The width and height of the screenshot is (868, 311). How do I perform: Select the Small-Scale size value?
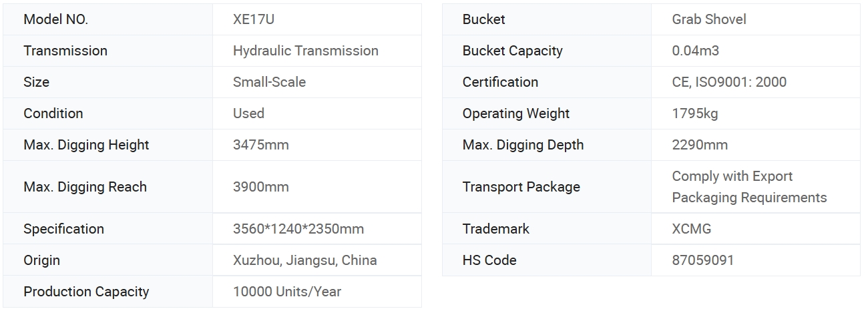(x=269, y=82)
